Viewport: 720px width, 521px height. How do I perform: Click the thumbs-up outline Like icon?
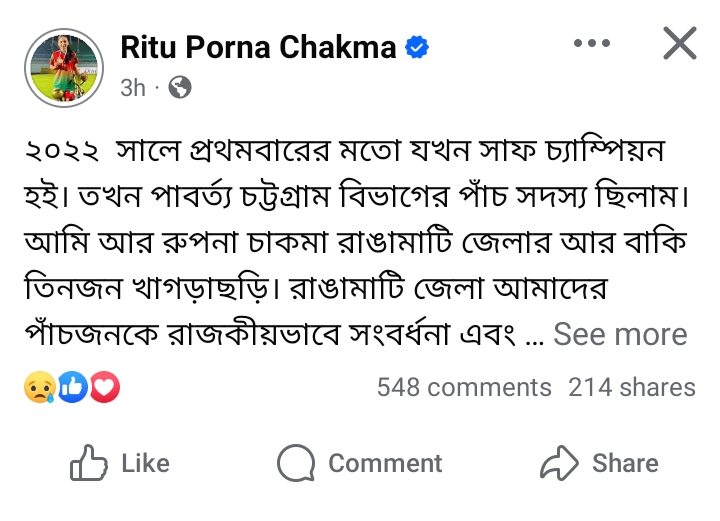point(89,463)
